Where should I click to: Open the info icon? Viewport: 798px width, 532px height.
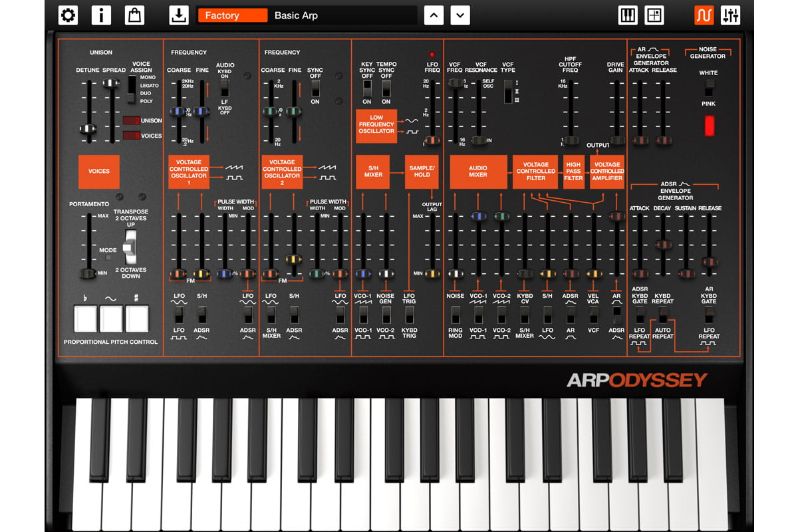click(x=101, y=15)
